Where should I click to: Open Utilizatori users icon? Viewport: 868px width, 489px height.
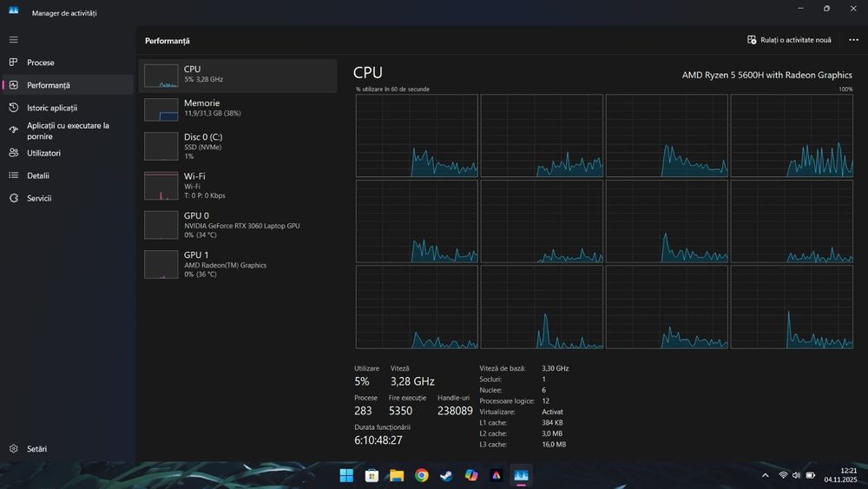coord(13,153)
